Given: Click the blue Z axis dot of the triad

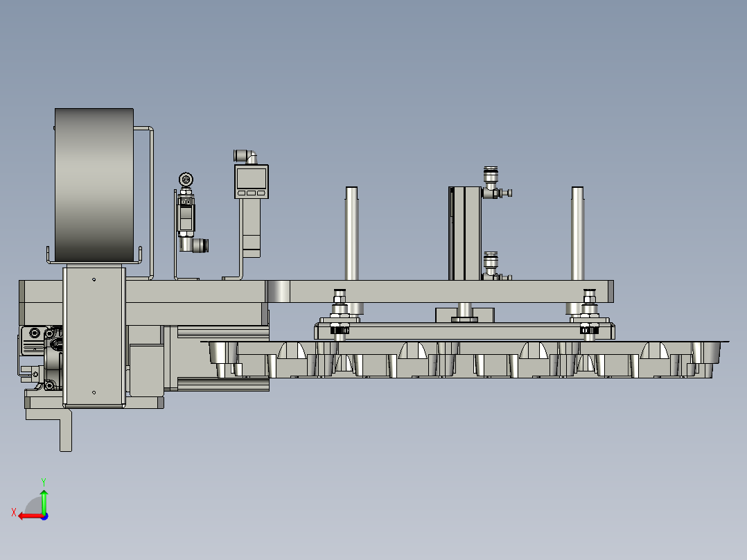Looking at the screenshot, I should (x=44, y=516).
